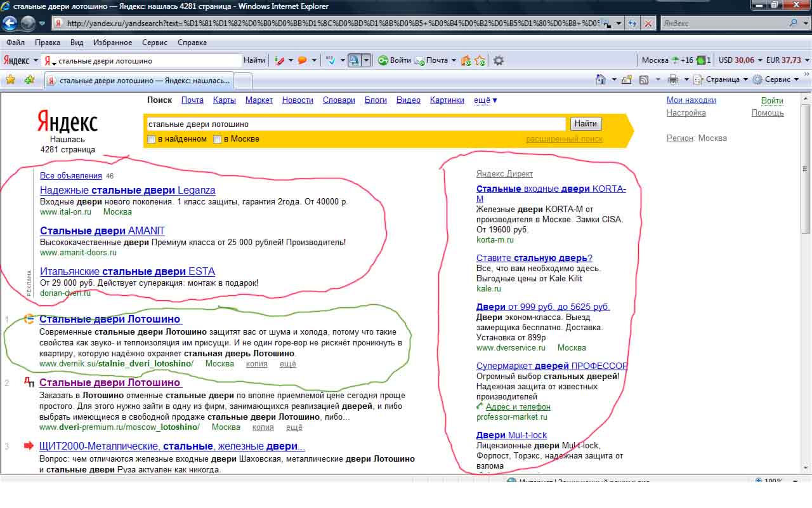Click the yellow Найти search button
812x508 pixels.
586,124
